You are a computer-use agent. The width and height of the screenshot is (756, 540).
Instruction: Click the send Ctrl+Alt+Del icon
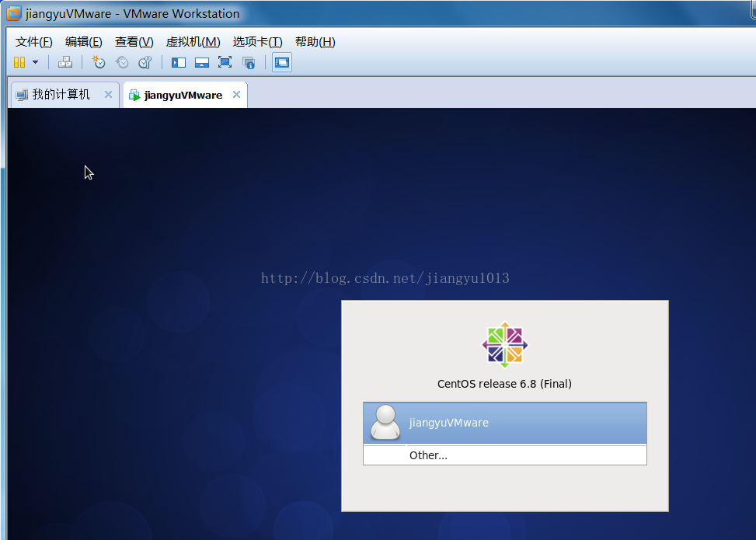point(65,62)
